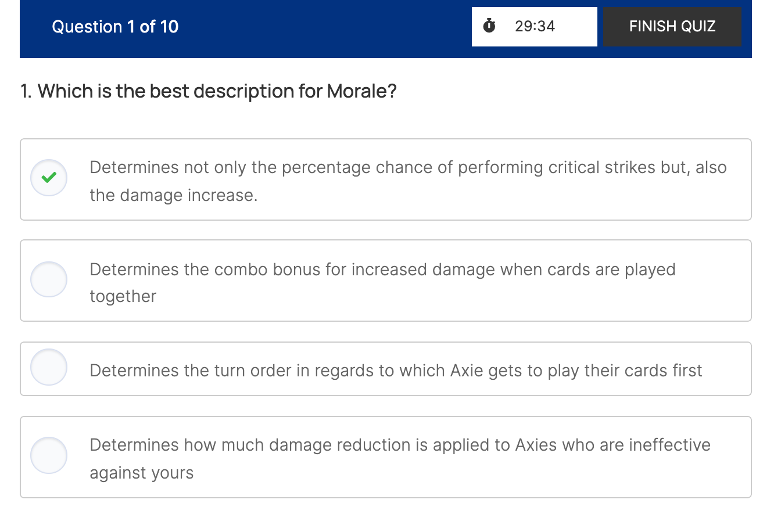Click the word "Morale?" in the question
781x532 pixels.
tap(361, 91)
